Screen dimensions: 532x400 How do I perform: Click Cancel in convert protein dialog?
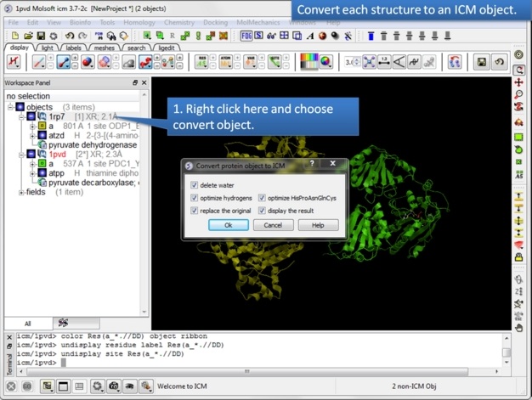pyautogui.click(x=273, y=225)
